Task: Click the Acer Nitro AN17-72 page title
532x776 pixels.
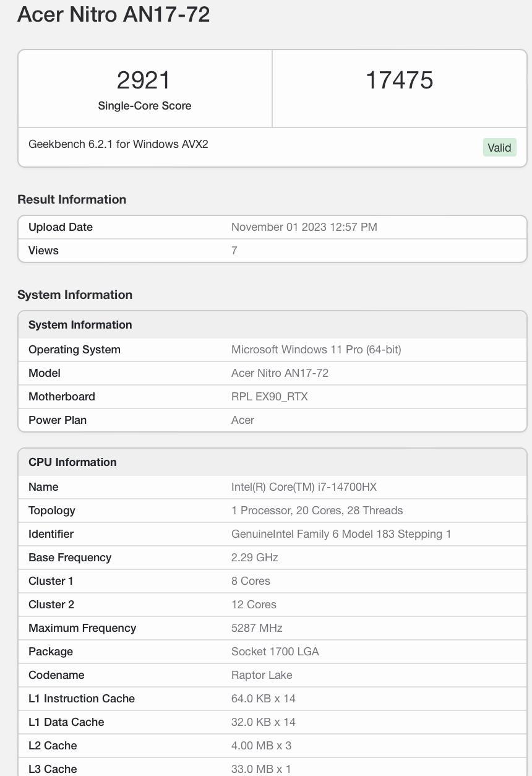Action: pyautogui.click(x=113, y=14)
